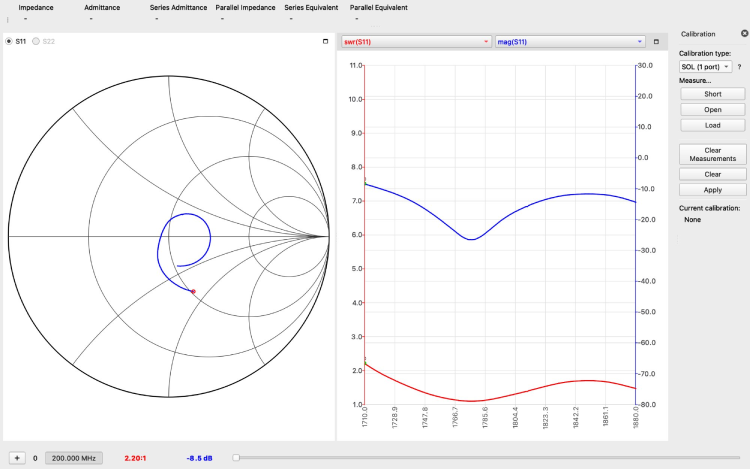Open the swr(S11) trace dropdown
Viewport: 750px width, 469px height.
tap(416, 42)
